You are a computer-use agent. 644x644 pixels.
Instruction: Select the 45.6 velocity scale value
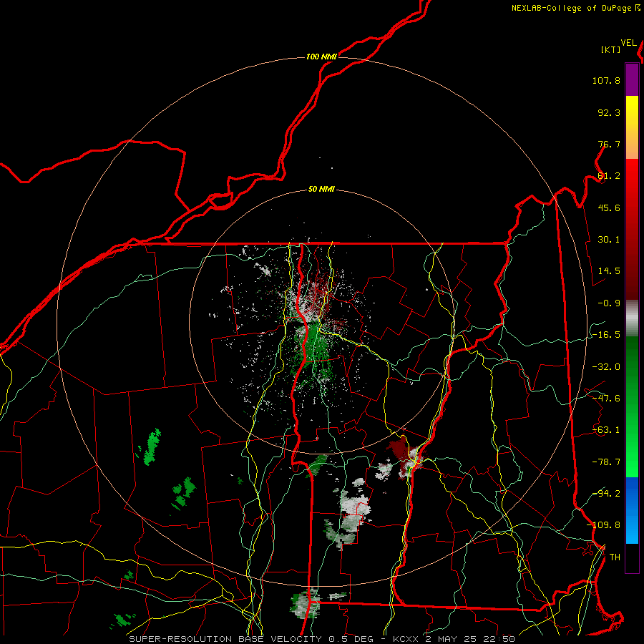point(609,208)
